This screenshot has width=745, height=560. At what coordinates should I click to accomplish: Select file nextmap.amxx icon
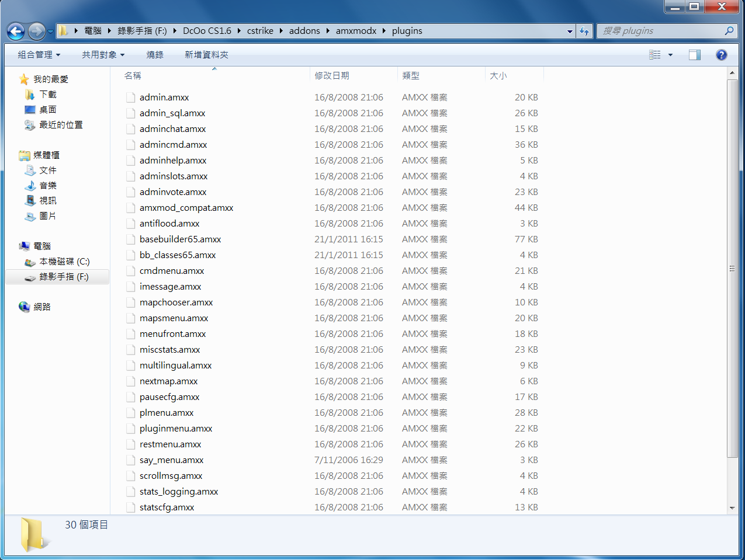[131, 381]
